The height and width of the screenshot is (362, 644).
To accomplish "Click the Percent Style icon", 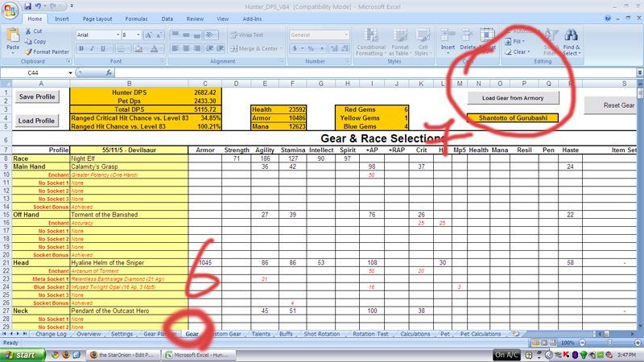I will [311, 48].
